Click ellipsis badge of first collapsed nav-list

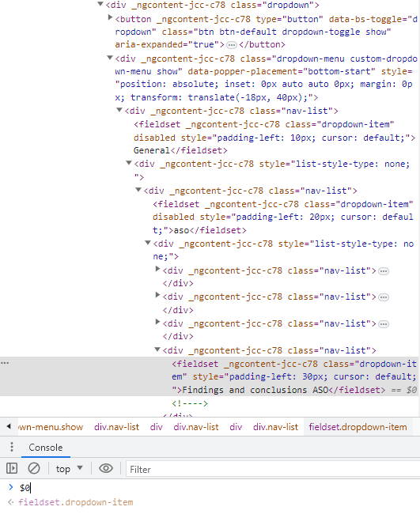[384, 271]
